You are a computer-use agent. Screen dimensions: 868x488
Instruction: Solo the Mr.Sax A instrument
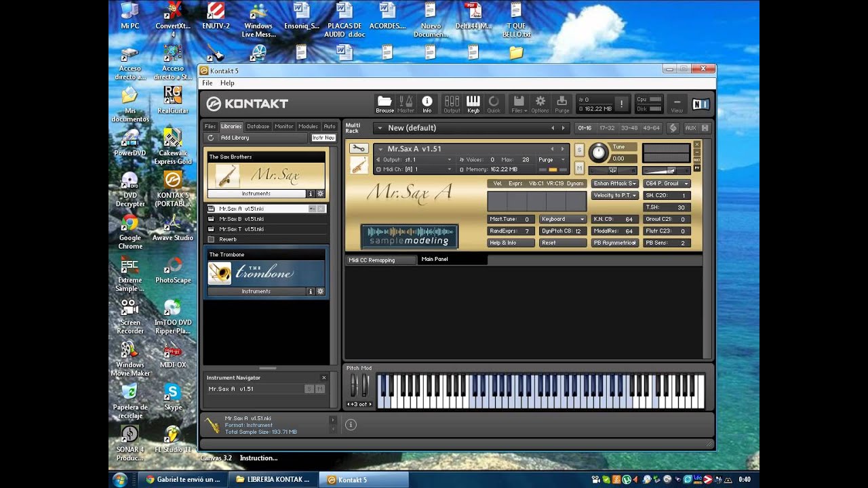click(x=579, y=149)
